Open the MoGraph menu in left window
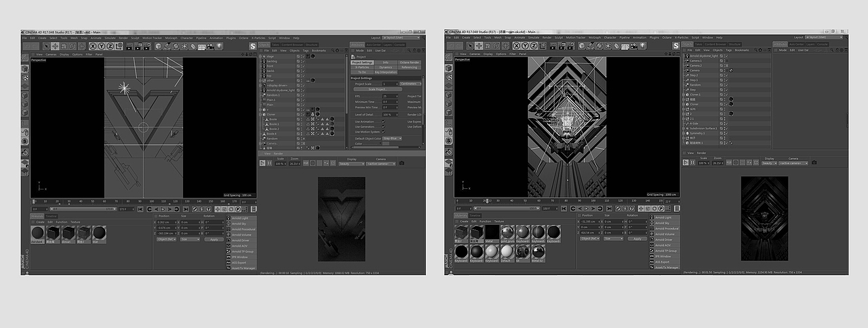The height and width of the screenshot is (328, 868). [x=170, y=38]
